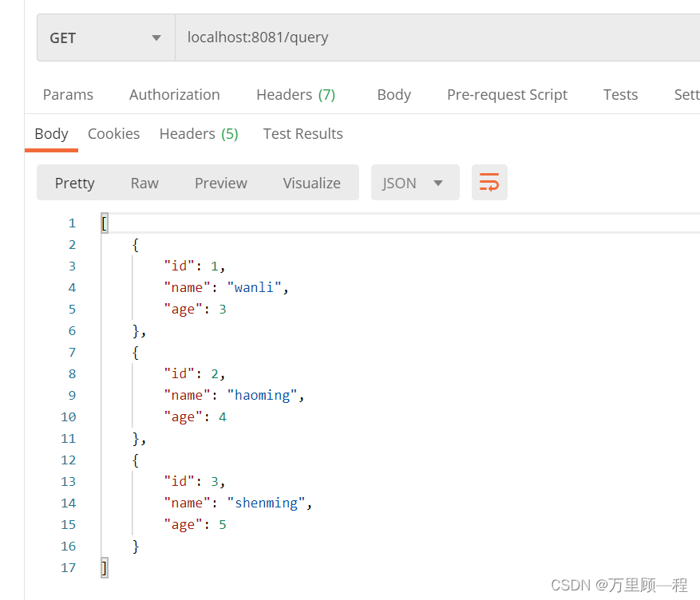
Task: Open the Pre-request Script tab
Action: (507, 95)
